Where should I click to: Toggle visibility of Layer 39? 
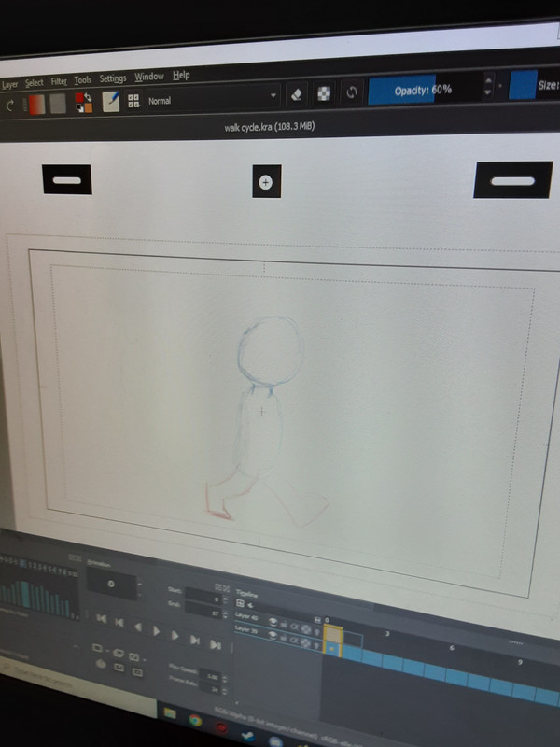coord(273,635)
